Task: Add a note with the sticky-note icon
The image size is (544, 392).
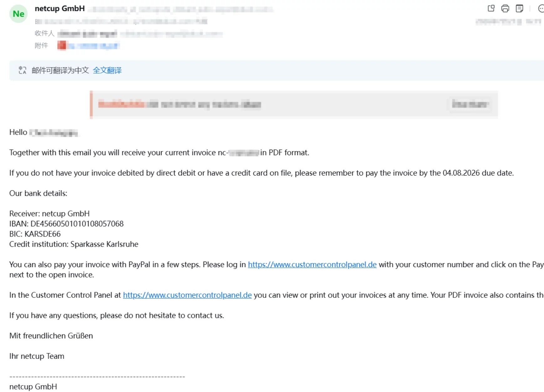Action: tap(519, 8)
